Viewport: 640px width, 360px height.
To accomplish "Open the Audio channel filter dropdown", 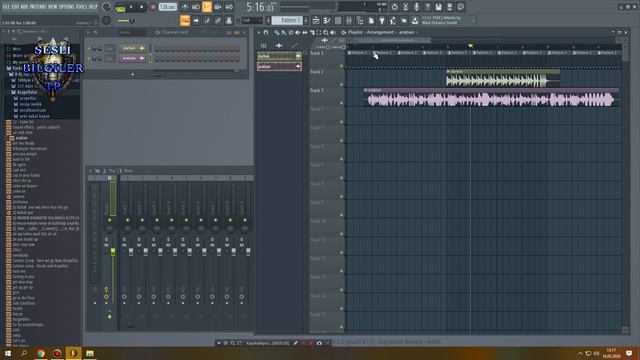I will [132, 32].
